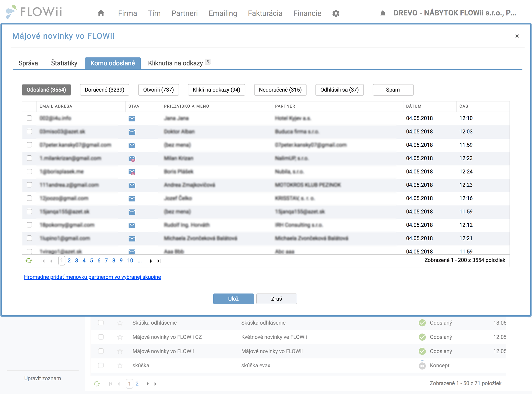Sort by the DÁTUM column header
532x394 pixels.
coord(414,106)
